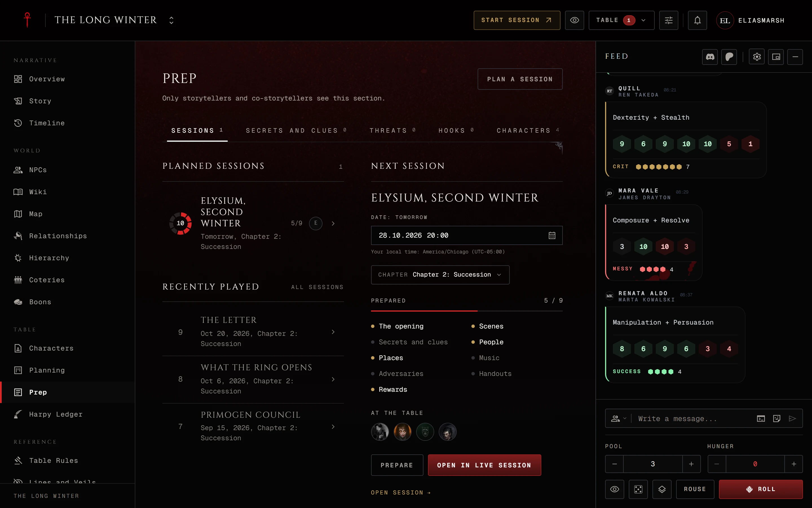Expand the Table dropdown in top bar
Viewport: 812px width, 508px height.
[621, 20]
